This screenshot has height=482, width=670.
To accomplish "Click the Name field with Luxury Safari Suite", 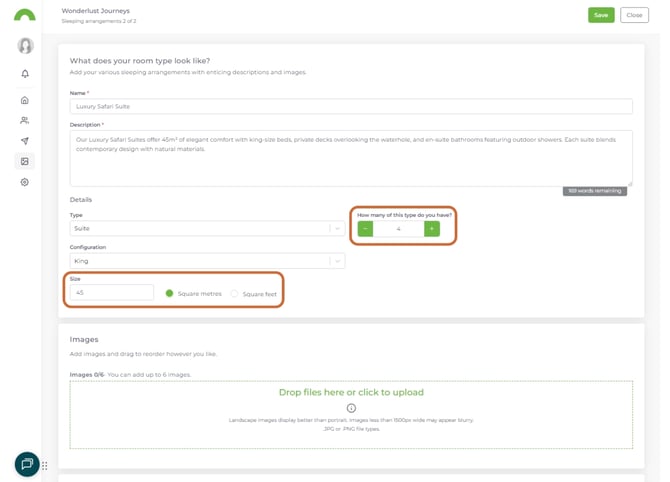I will tap(350, 106).
